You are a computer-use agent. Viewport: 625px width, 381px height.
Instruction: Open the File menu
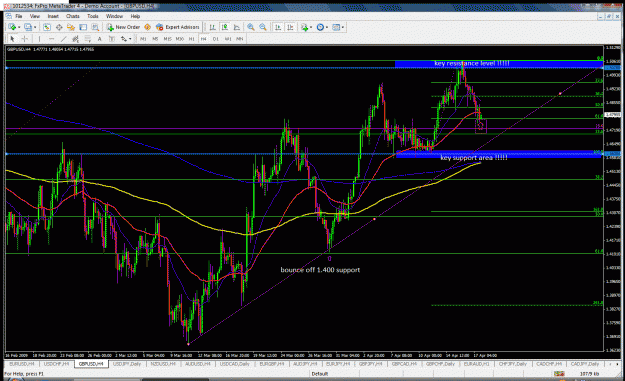pos(19,16)
